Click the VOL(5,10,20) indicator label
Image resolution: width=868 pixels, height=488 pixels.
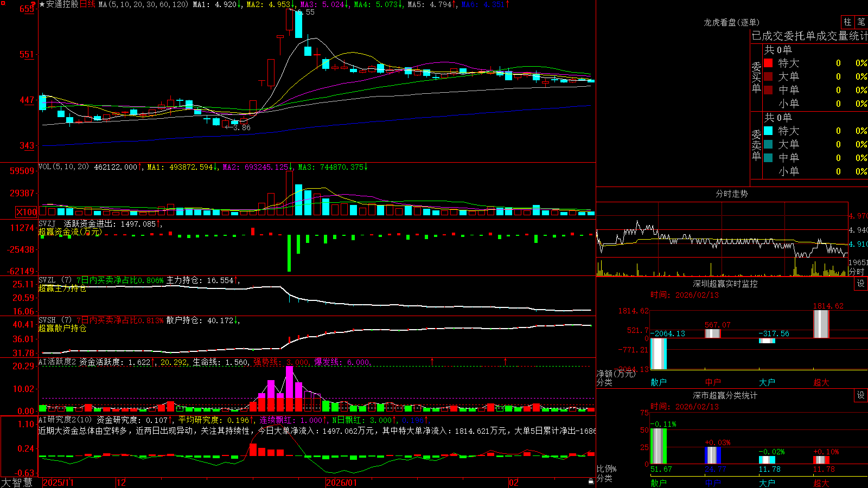point(63,167)
